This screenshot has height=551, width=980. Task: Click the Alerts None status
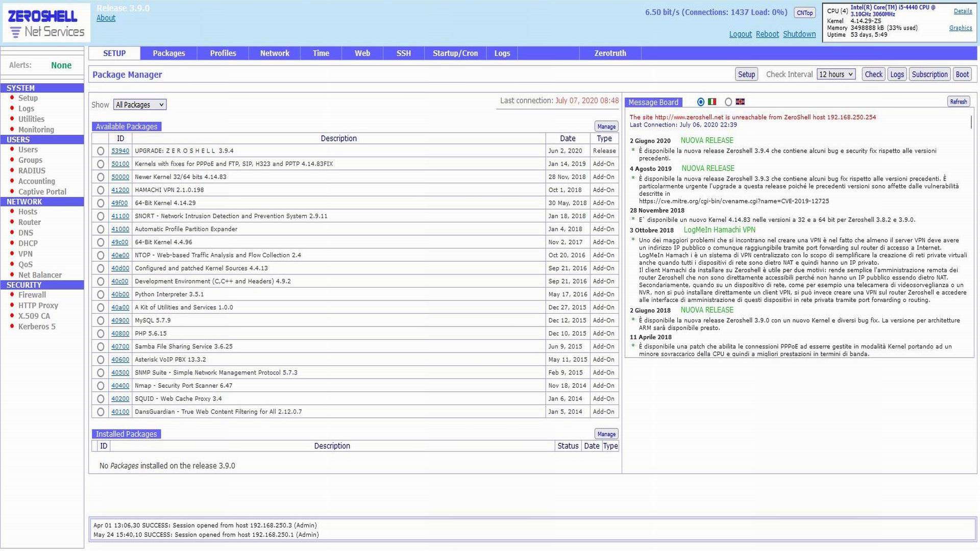pyautogui.click(x=61, y=65)
